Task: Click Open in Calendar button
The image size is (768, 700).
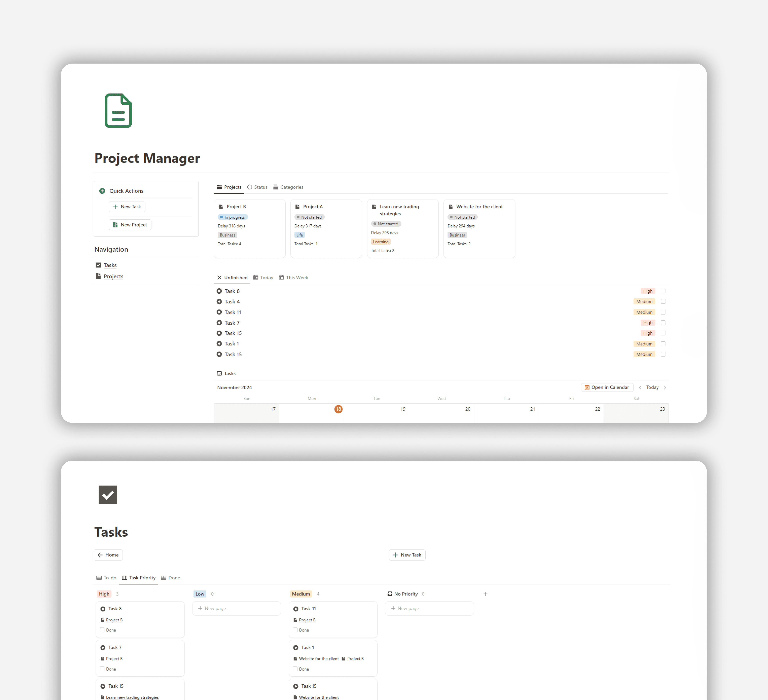Action: [607, 387]
